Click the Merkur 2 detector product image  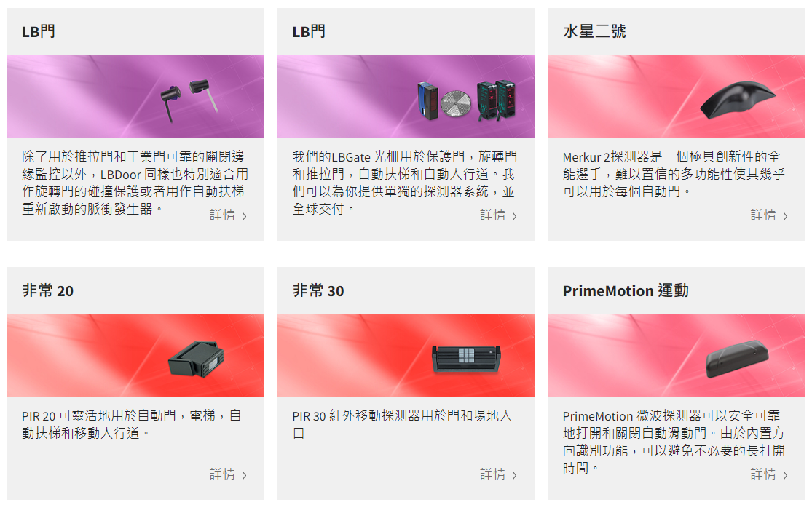677,96
